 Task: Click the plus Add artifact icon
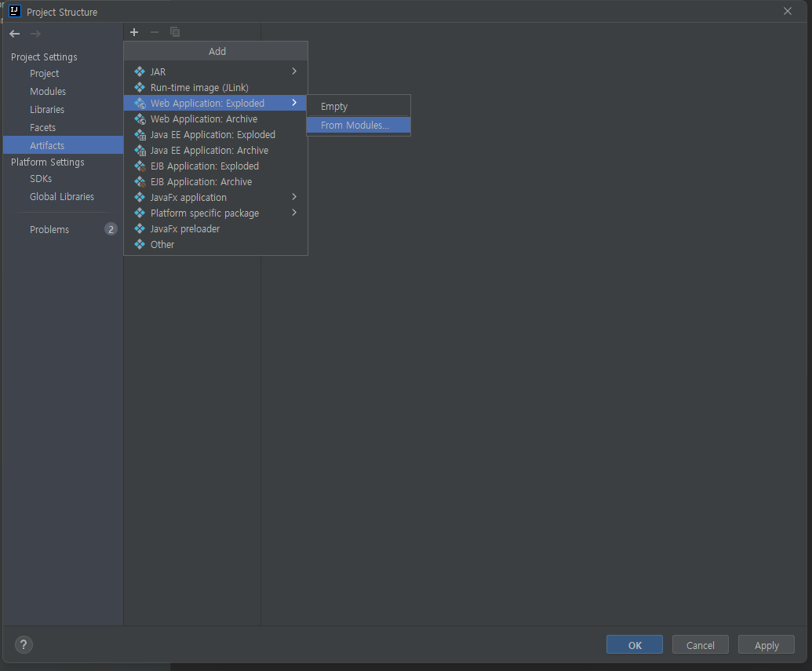coord(134,32)
